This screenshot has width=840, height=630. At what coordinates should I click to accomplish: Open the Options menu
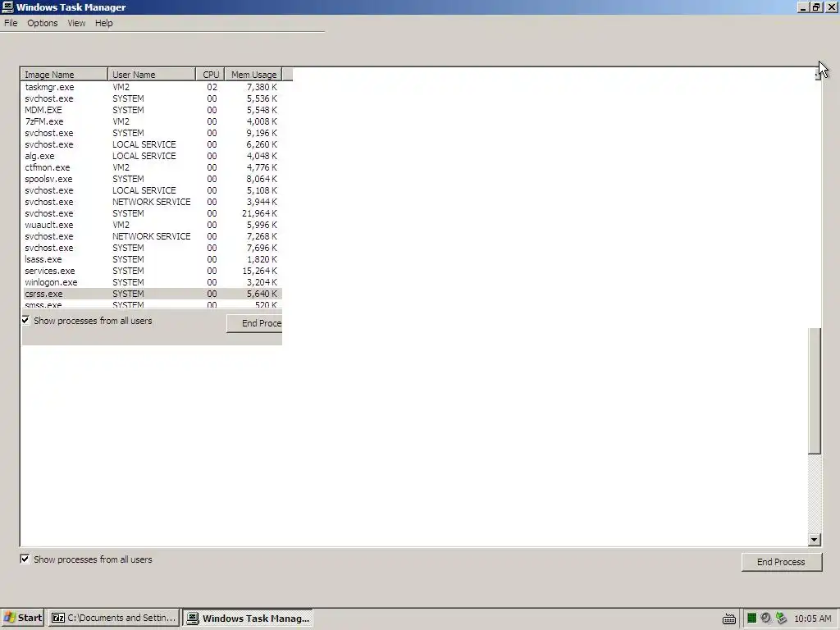tap(43, 23)
